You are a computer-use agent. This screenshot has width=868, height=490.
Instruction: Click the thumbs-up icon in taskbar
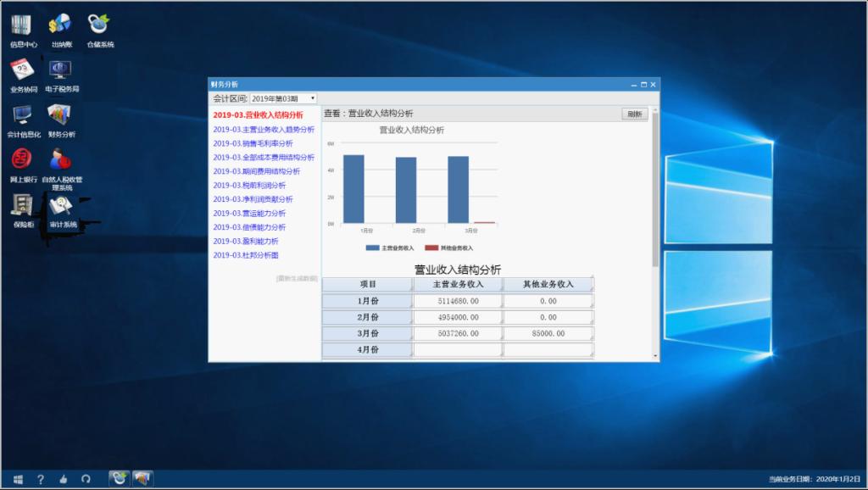[63, 479]
